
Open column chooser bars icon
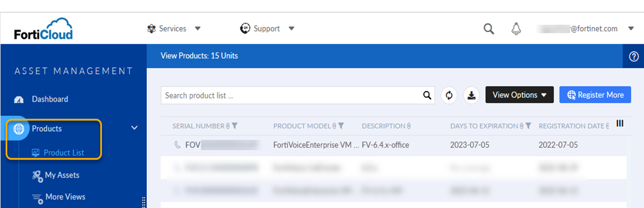click(620, 124)
